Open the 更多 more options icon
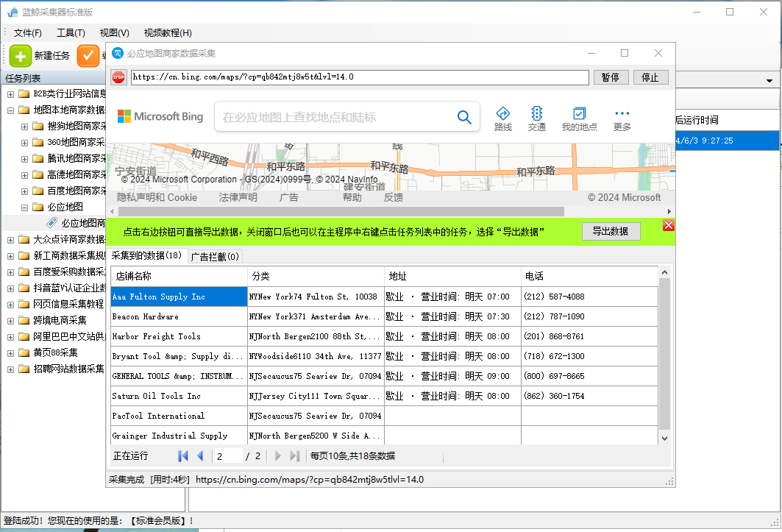This screenshot has width=782, height=532. tap(622, 120)
